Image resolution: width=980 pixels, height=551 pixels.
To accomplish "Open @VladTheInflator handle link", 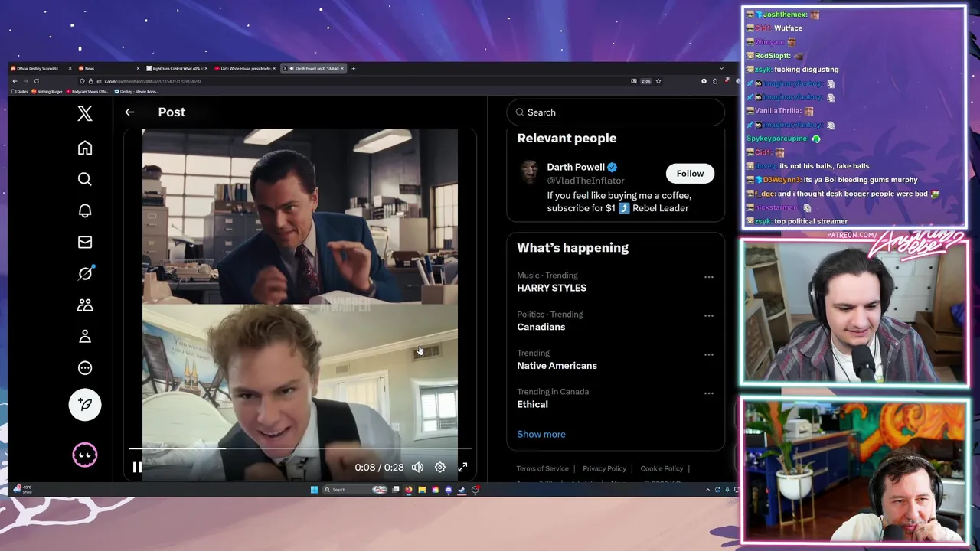I will pyautogui.click(x=586, y=181).
